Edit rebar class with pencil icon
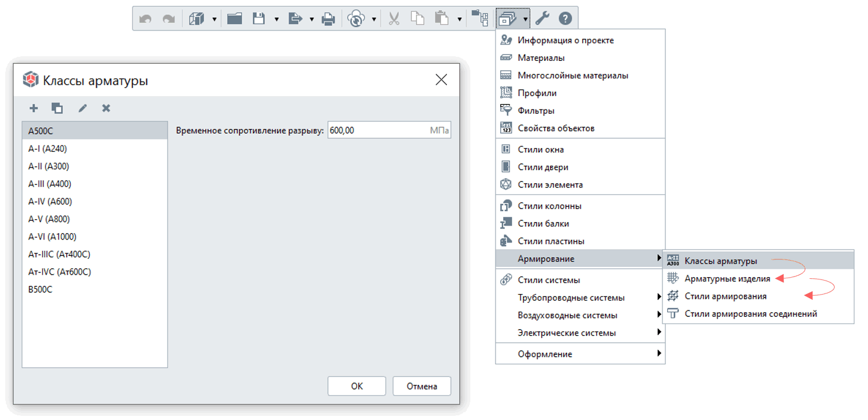The image size is (868, 420). pos(83,108)
